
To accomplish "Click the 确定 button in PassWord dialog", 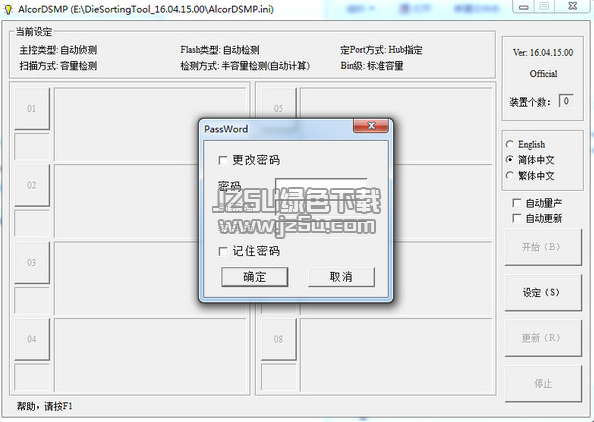I will coord(255,277).
